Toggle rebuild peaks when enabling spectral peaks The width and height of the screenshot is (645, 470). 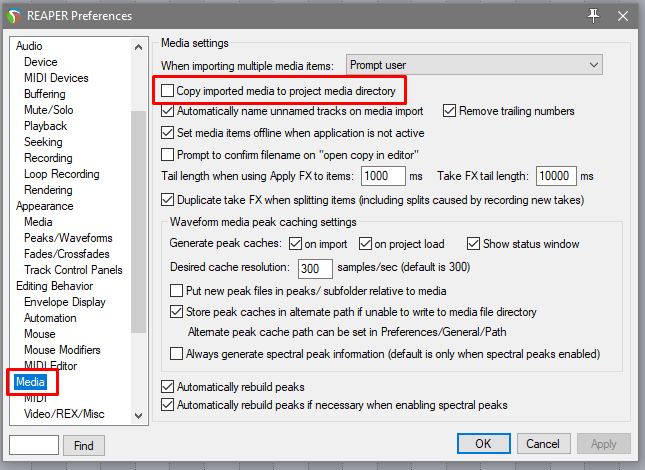[167, 405]
